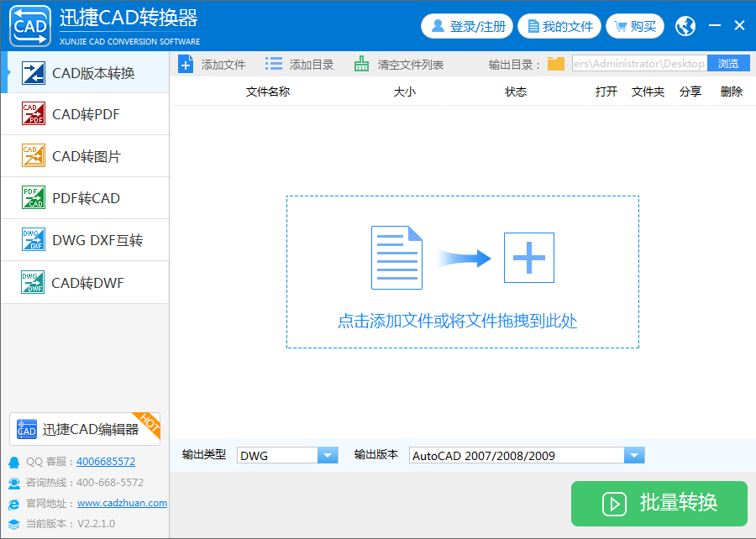The image size is (756, 539).
Task: Click the CAD版本转换 sidebar icon
Action: 34,73
